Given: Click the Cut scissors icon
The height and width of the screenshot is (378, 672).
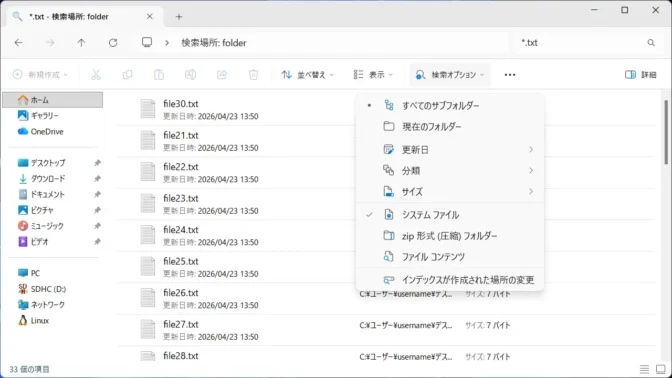Looking at the screenshot, I should click(x=96, y=75).
